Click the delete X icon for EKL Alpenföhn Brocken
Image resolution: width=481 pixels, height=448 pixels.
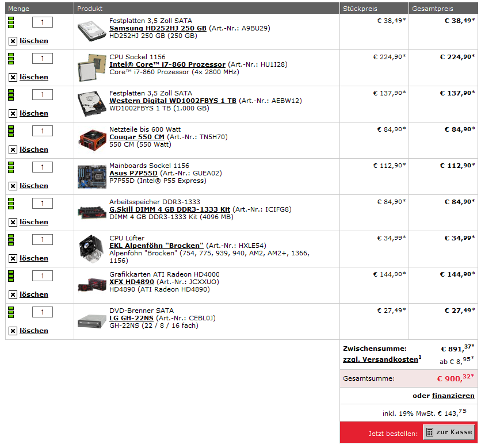tap(13, 258)
